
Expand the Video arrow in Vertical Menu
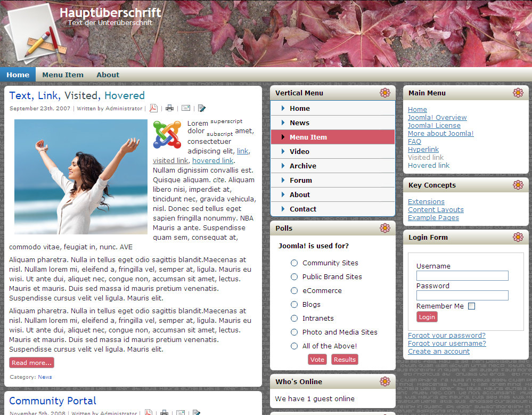tap(283, 151)
